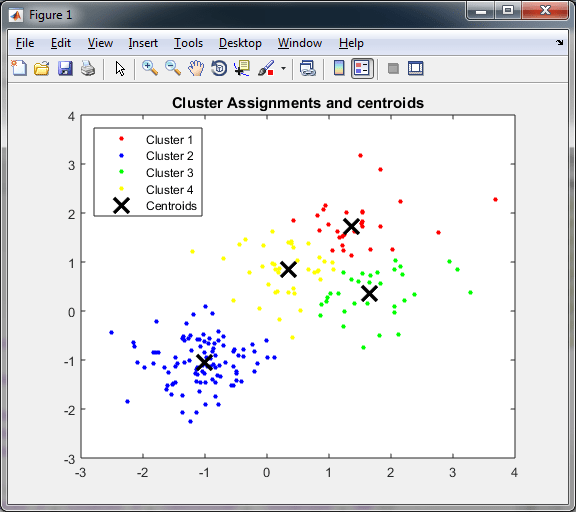576x512 pixels.
Task: Toggle the Insert Colorbar button
Action: tap(339, 68)
